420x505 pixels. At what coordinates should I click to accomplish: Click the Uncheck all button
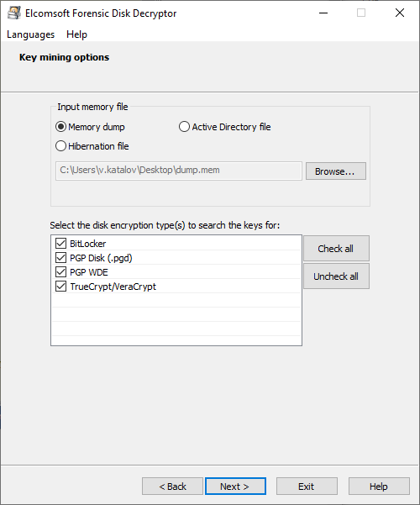point(336,276)
